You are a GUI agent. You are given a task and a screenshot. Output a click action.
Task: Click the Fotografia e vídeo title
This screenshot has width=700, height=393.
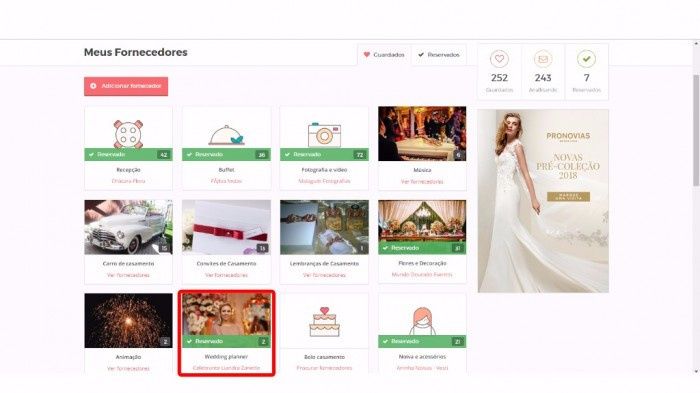325,170
